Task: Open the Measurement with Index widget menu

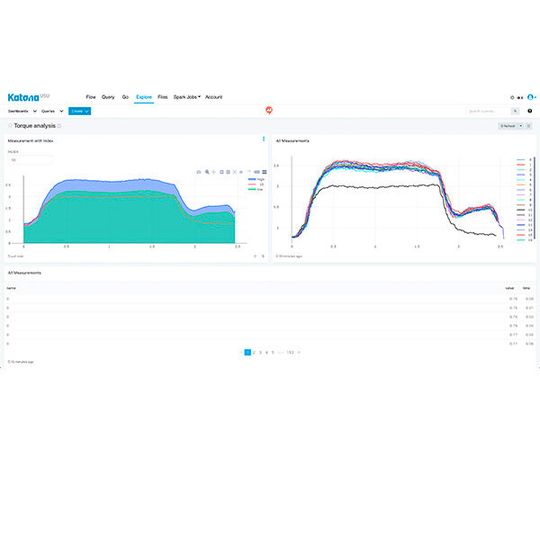Action: 264,139
